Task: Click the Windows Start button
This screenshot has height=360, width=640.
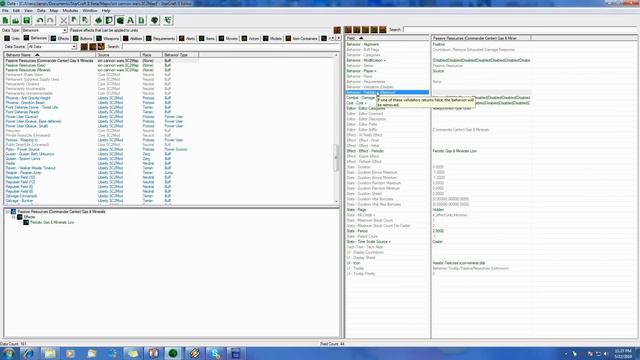Action: coord(8,353)
